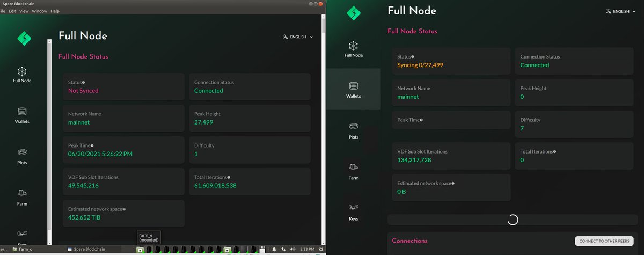Click Total Iterations help icon in left window
Screen dimensions: 644x255
tap(229, 177)
